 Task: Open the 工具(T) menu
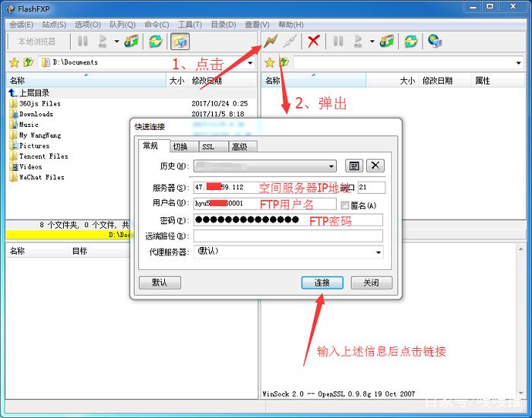pos(190,24)
